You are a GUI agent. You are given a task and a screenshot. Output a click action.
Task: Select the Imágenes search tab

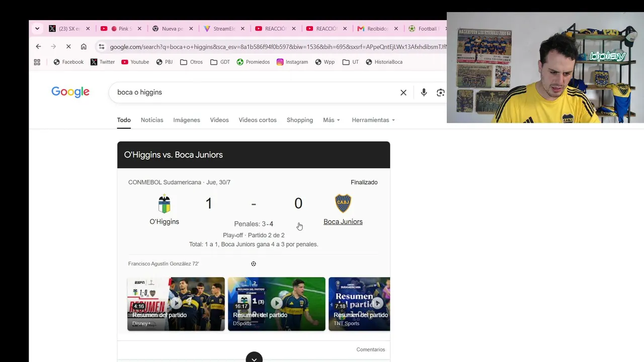(x=187, y=120)
